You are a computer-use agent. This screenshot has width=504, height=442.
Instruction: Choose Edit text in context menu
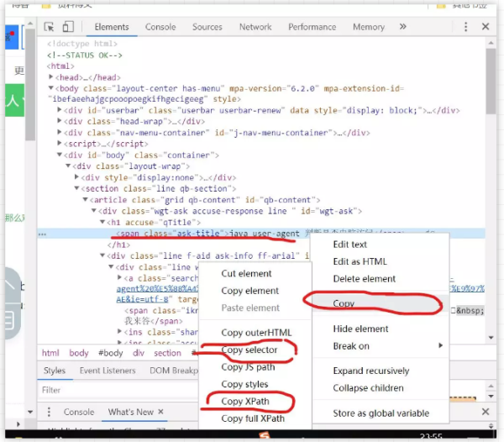[x=349, y=245]
